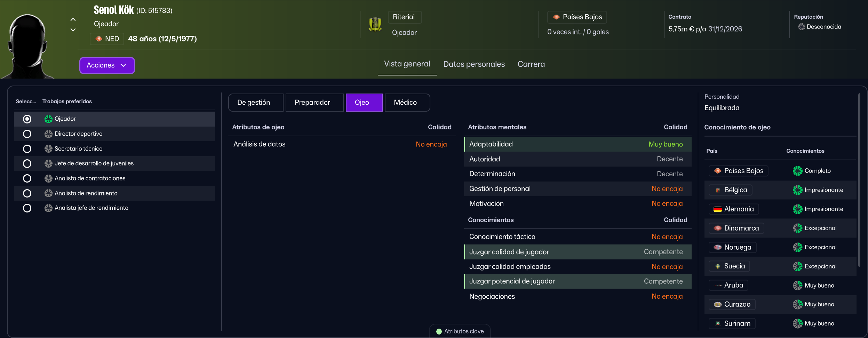
Task: Click the Riteriai club crest icon
Action: tap(375, 24)
